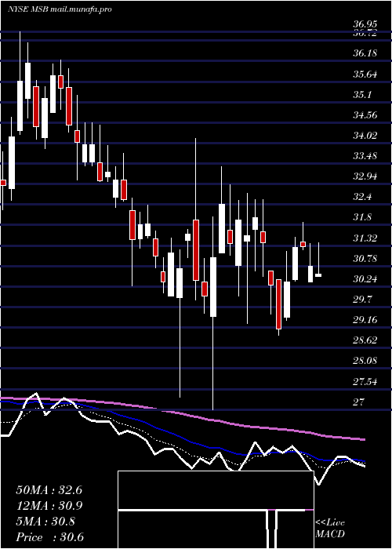
Task: Click the 33.48 price axis label
Action: point(365,156)
